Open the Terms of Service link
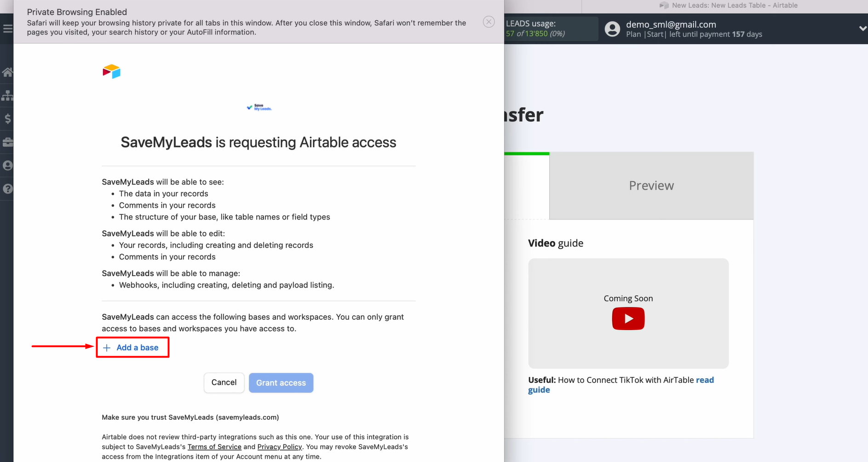Viewport: 868px width, 462px height. [x=214, y=447]
